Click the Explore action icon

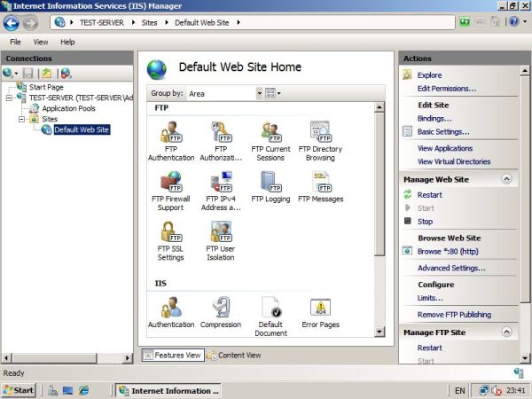407,74
